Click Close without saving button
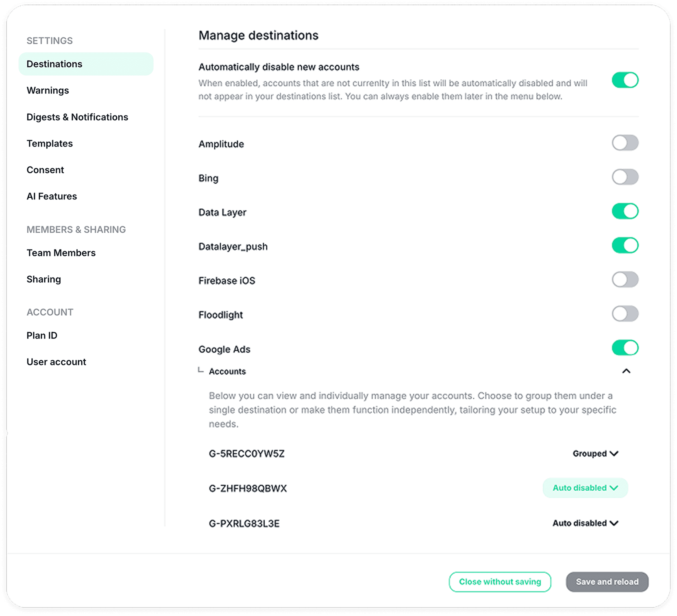Viewport: 677px width, 616px height. pos(500,582)
